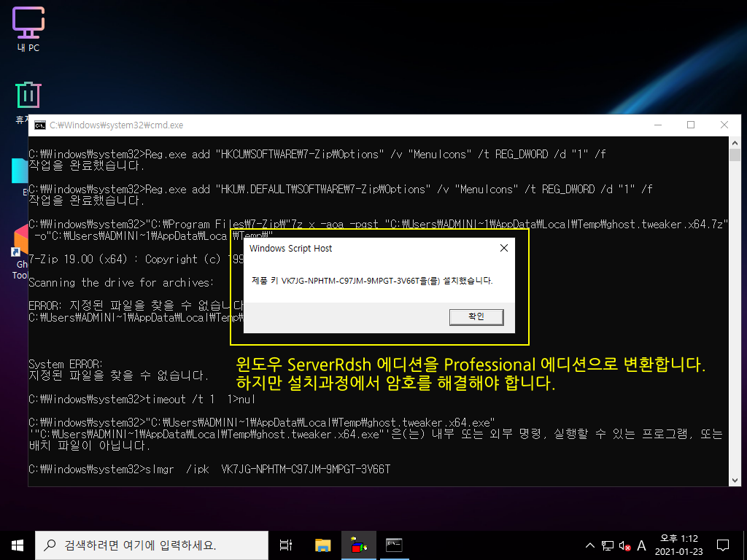The height and width of the screenshot is (560, 747).
Task: Maximize the cmd.exe window
Action: 691,125
